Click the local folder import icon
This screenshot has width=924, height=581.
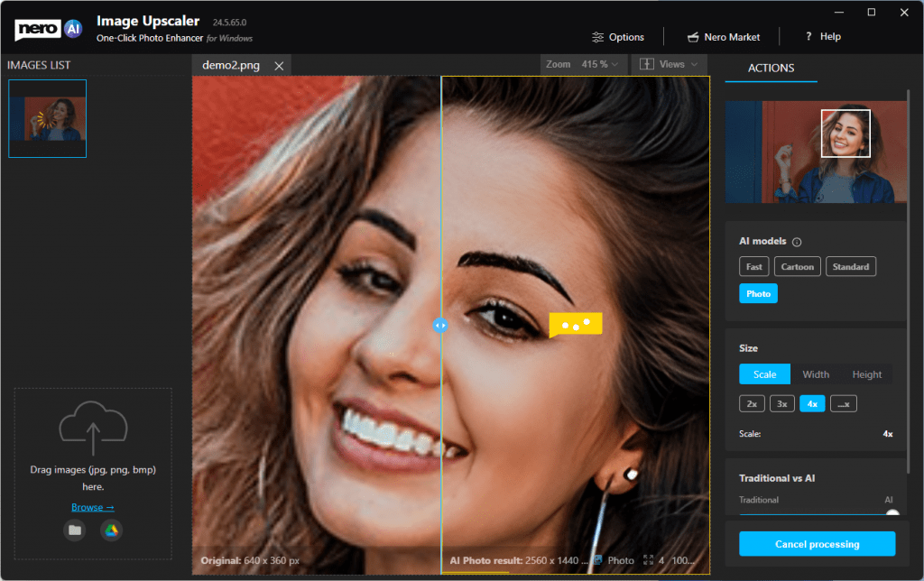(75, 530)
